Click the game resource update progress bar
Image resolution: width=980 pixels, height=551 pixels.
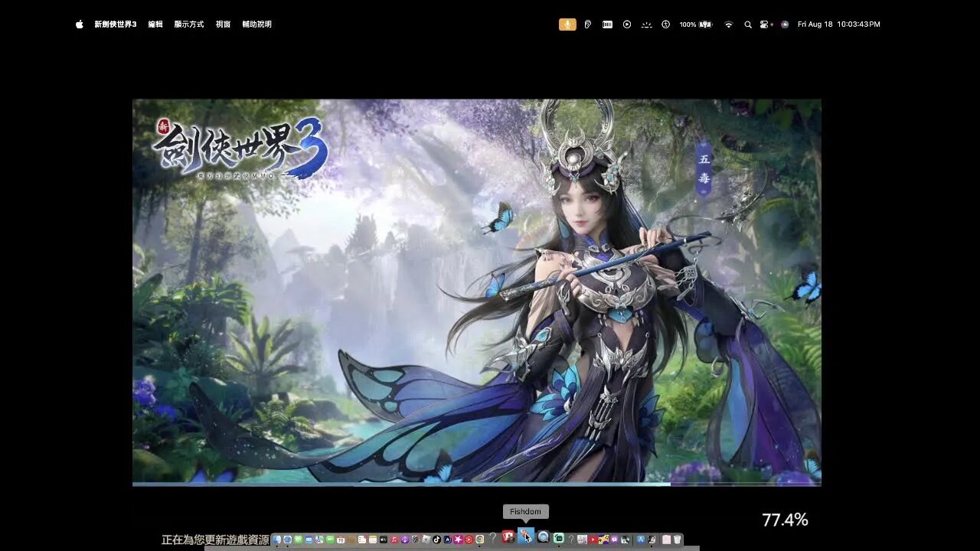(x=477, y=484)
